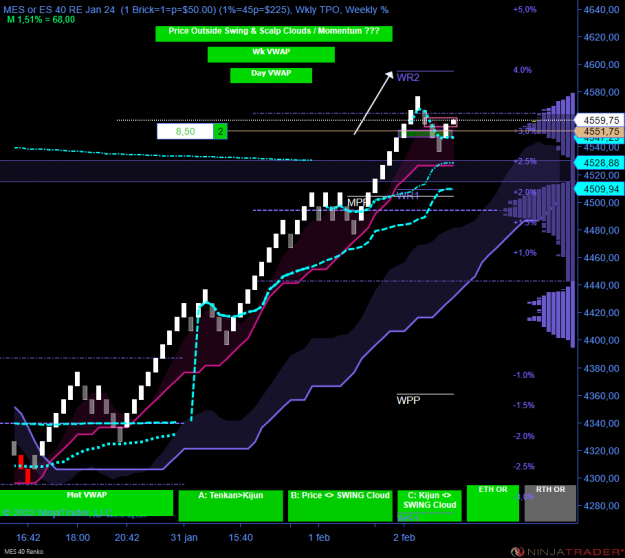Select the 4559,75 price marker
Viewport: 625px width, 558px height.
click(x=599, y=120)
